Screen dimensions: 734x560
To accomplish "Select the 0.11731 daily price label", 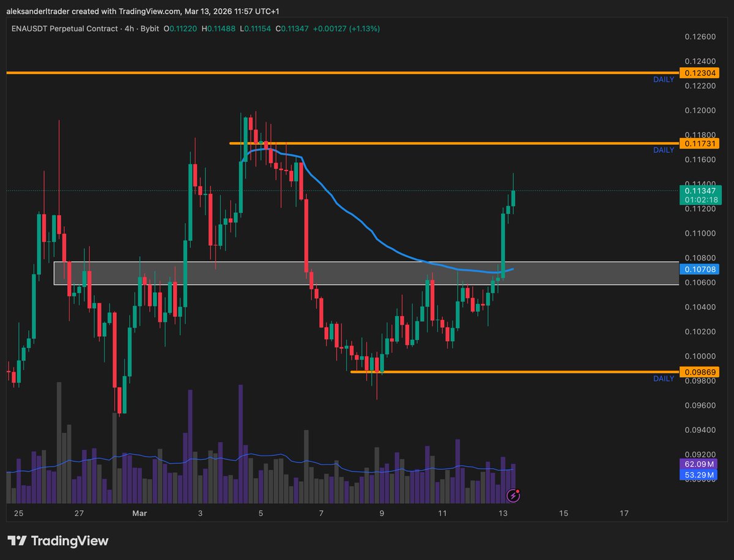I will tap(700, 143).
